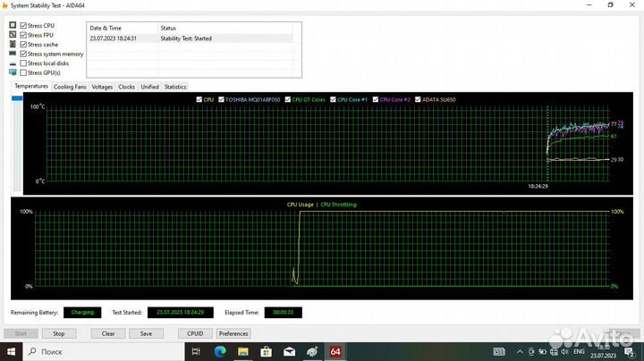Open the CPUID panel

point(195,333)
